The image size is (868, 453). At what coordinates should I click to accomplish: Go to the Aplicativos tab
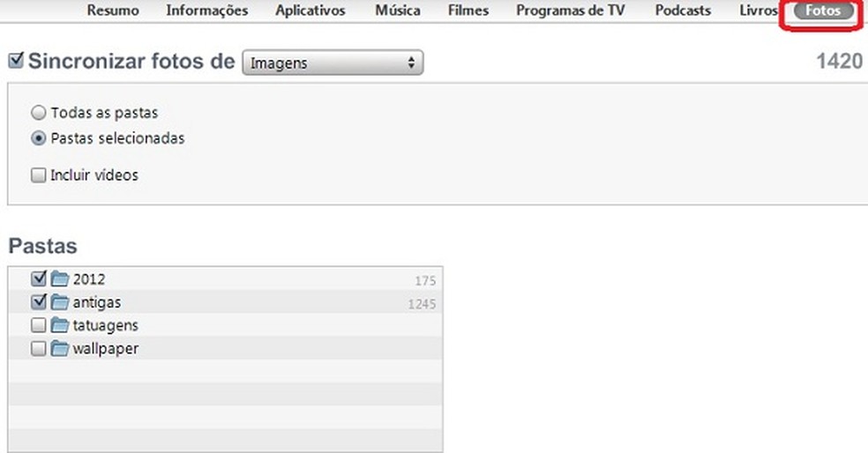[x=310, y=11]
